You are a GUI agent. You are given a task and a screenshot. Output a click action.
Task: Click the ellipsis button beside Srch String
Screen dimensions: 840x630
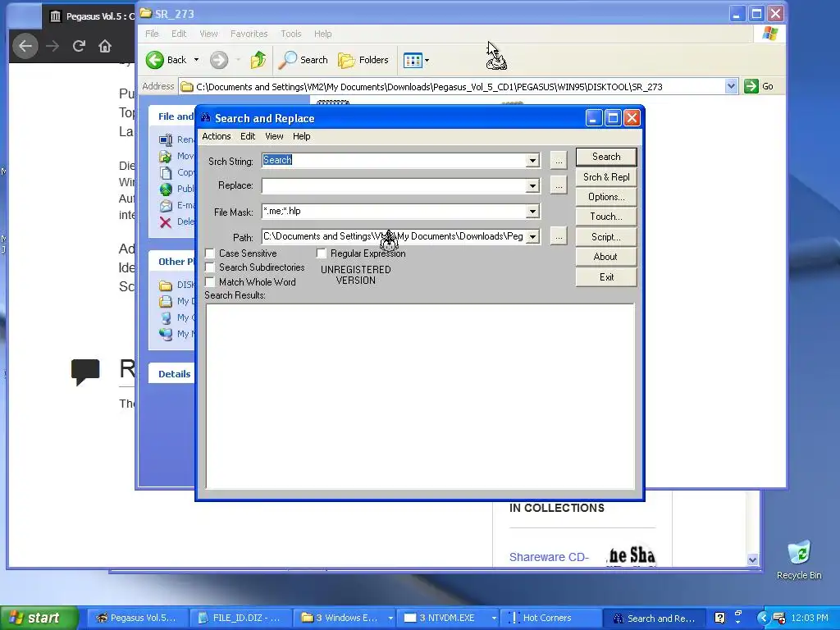(x=558, y=160)
